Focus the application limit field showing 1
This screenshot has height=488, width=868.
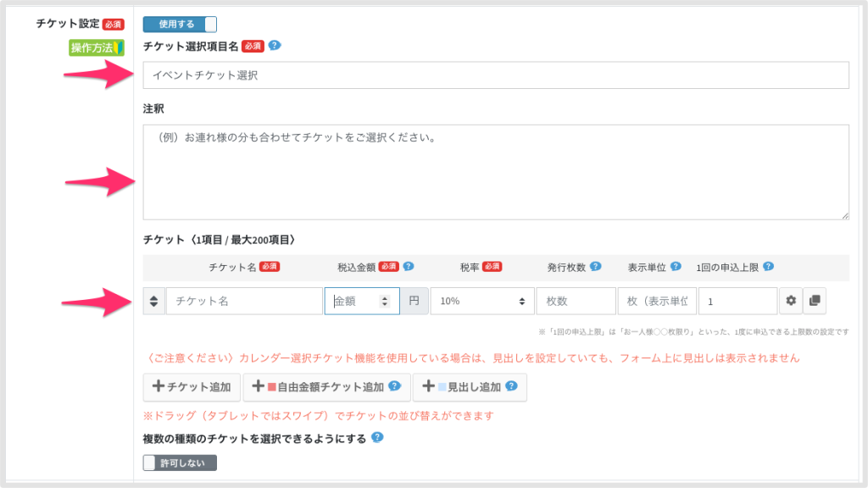[x=738, y=301]
